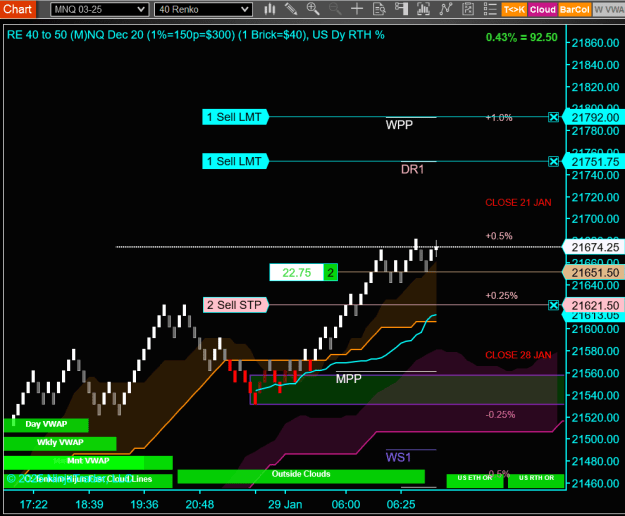The height and width of the screenshot is (516, 625).
Task: Toggle the gray W VWA button
Action: [x=609, y=10]
